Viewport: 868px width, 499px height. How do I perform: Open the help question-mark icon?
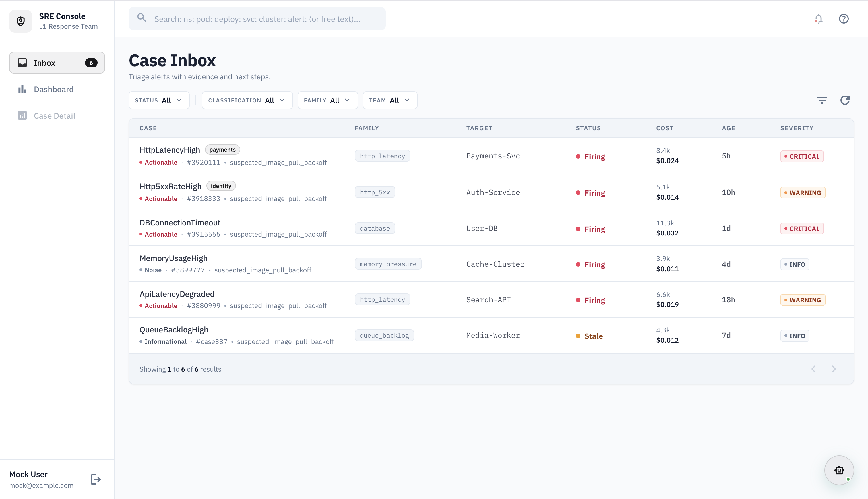pos(843,19)
